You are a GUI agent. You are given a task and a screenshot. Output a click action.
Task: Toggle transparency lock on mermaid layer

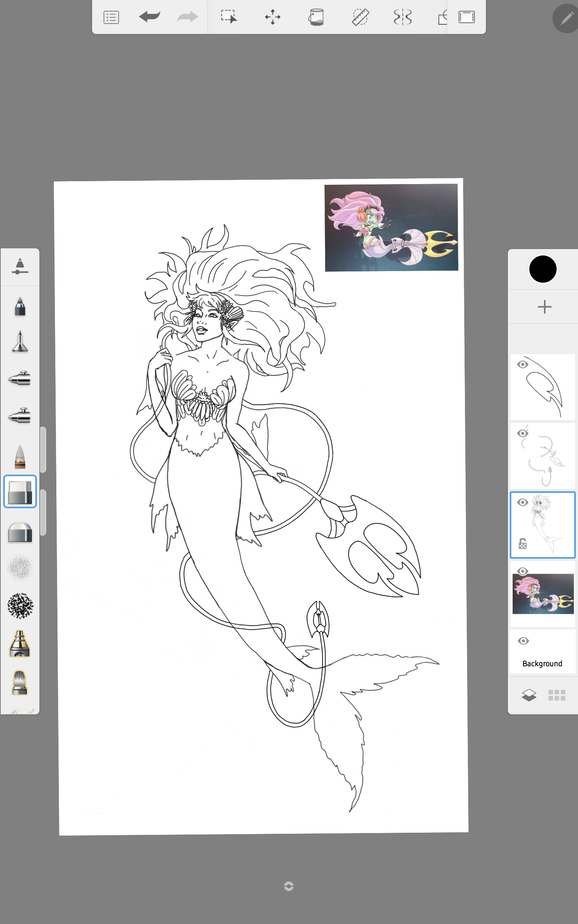click(x=523, y=544)
